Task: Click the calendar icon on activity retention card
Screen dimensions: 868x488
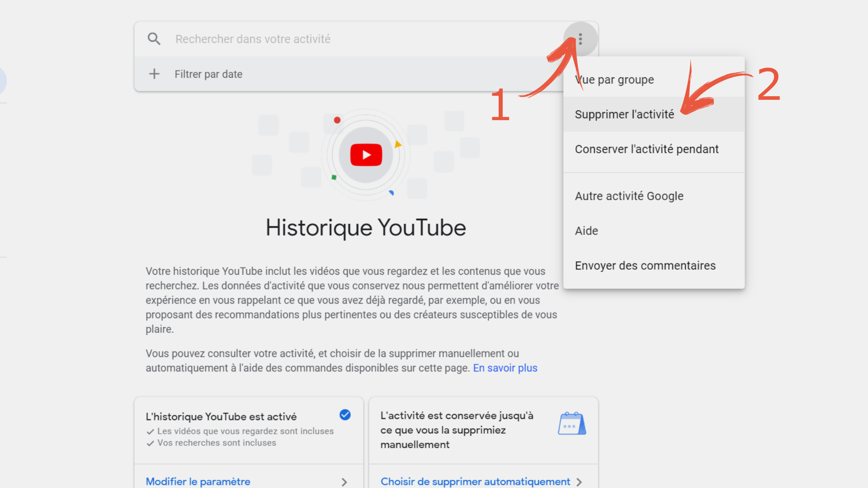Action: [572, 423]
